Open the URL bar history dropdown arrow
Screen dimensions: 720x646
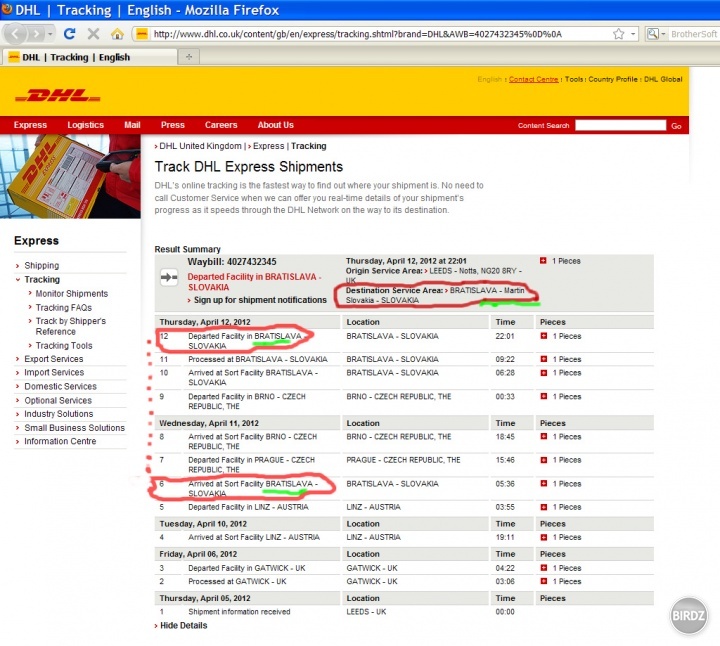coord(633,34)
